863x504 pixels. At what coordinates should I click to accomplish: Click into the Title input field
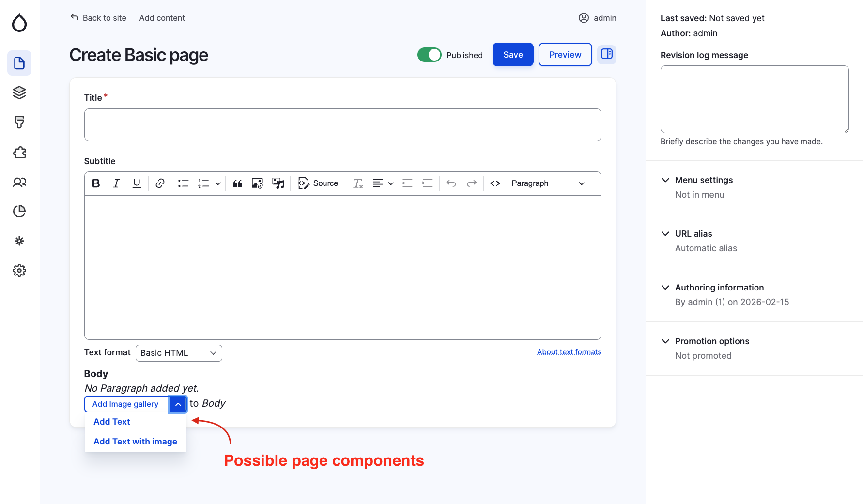[342, 125]
